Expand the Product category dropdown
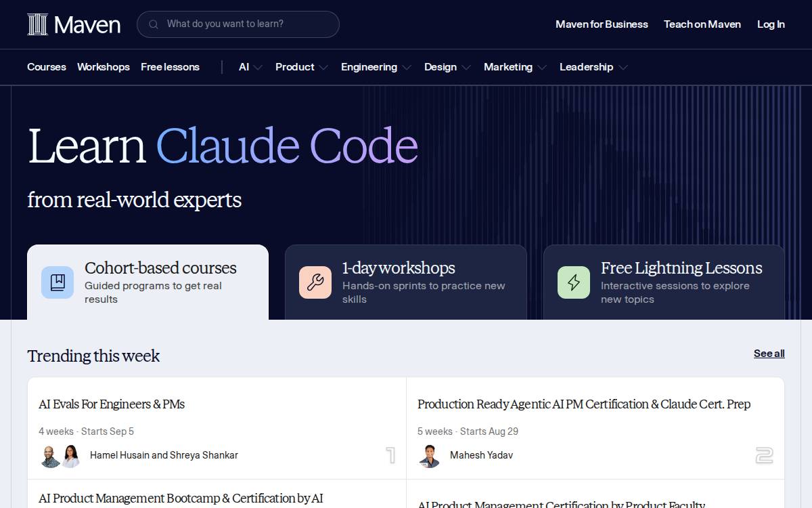Screen dimensions: 812x508 click(x=302, y=67)
